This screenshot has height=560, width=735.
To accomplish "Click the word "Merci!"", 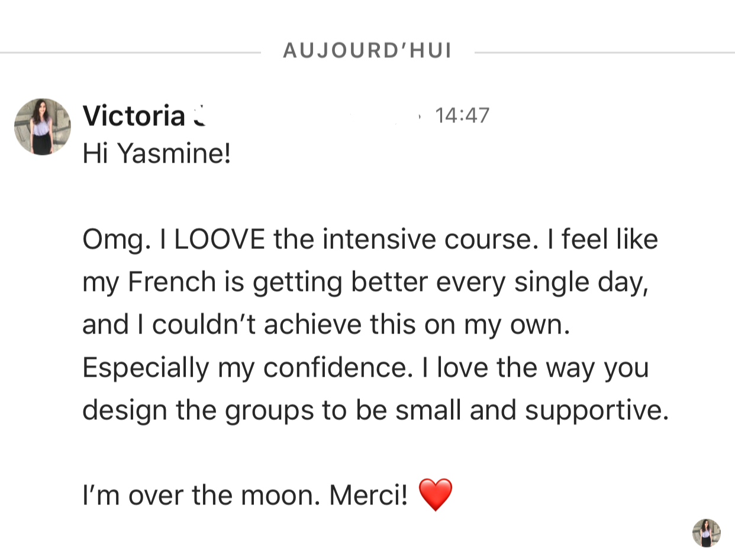I will coord(369,496).
